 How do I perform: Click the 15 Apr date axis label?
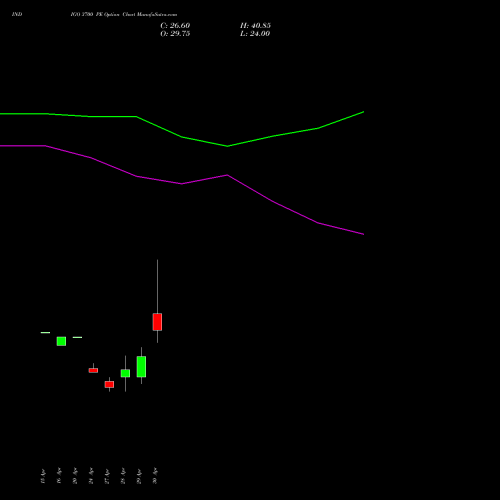click(x=43, y=476)
